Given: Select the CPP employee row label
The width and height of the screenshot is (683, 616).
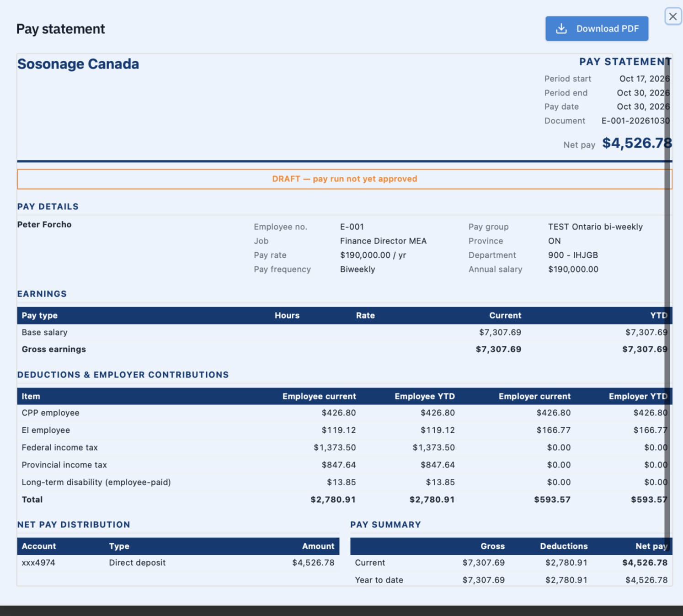Looking at the screenshot, I should coord(50,413).
